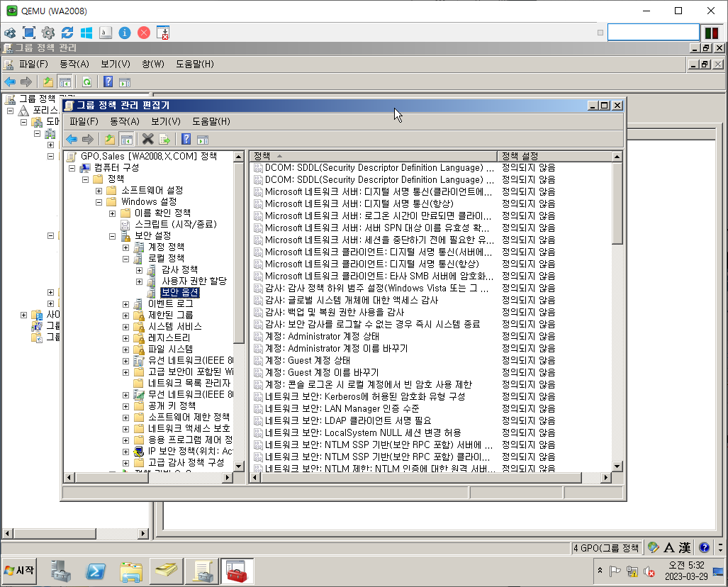Click the QEMU fullscreen toolbar icon

[29, 33]
